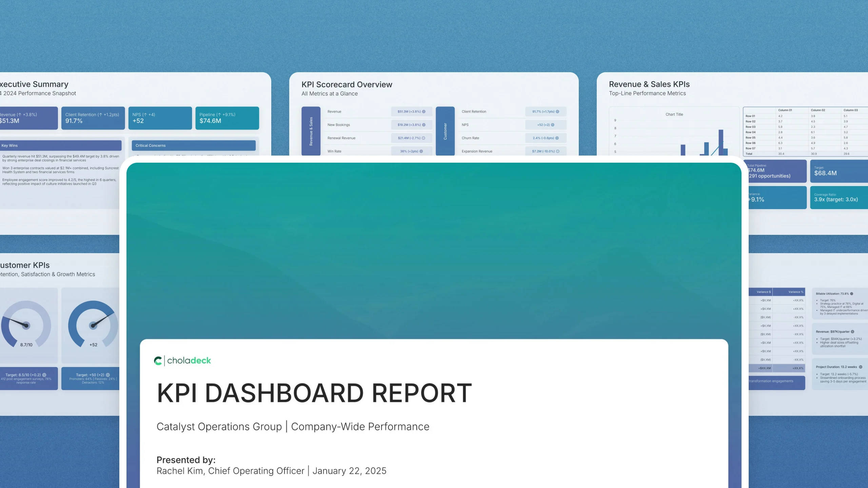Click the Churn Rate row label
Image resolution: width=868 pixels, height=488 pixels.
tap(470, 138)
